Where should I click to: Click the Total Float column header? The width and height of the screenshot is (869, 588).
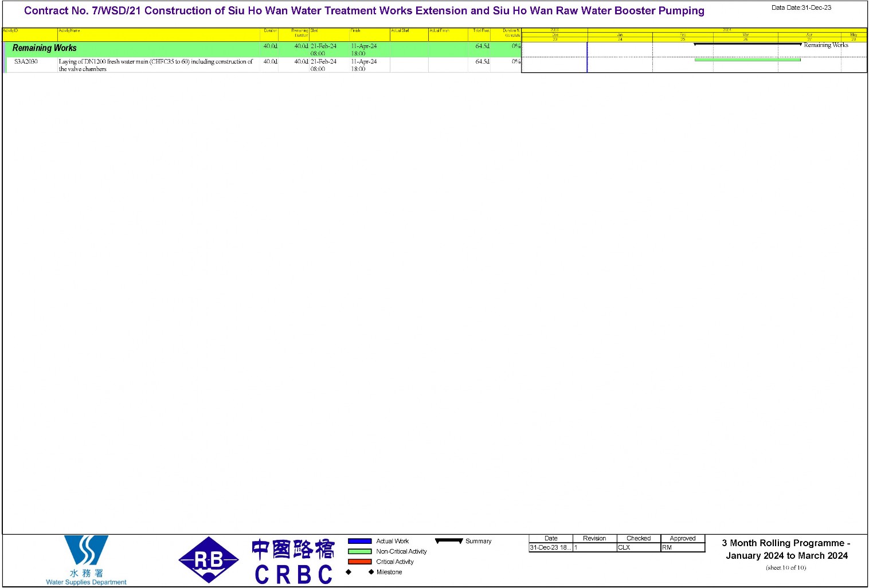pos(479,34)
